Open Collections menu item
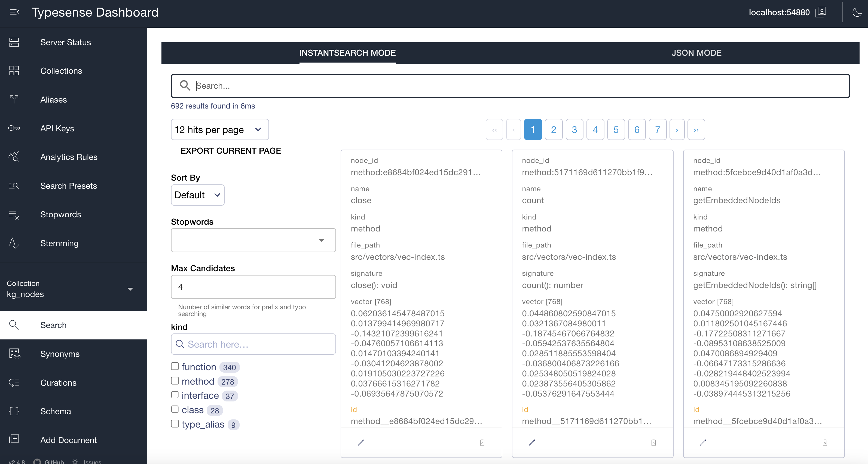 [74, 71]
